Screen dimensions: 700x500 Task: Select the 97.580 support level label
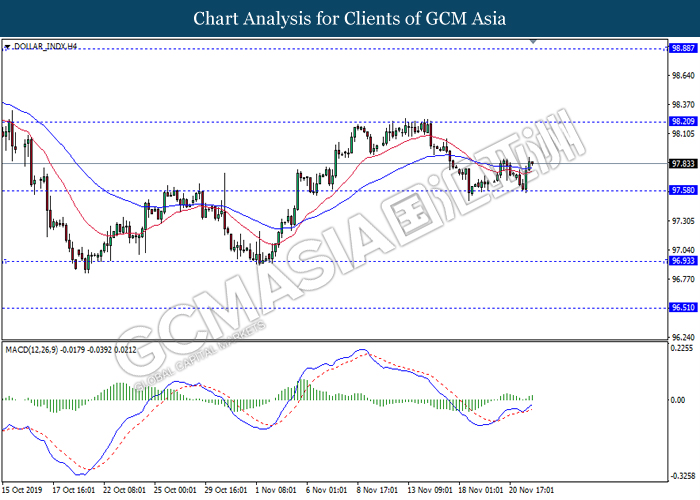tap(683, 190)
